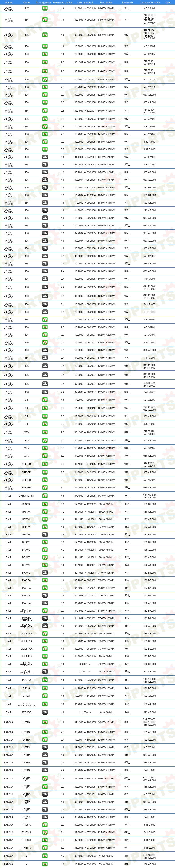Select the model cell 'SIENA'

(27, 688)
